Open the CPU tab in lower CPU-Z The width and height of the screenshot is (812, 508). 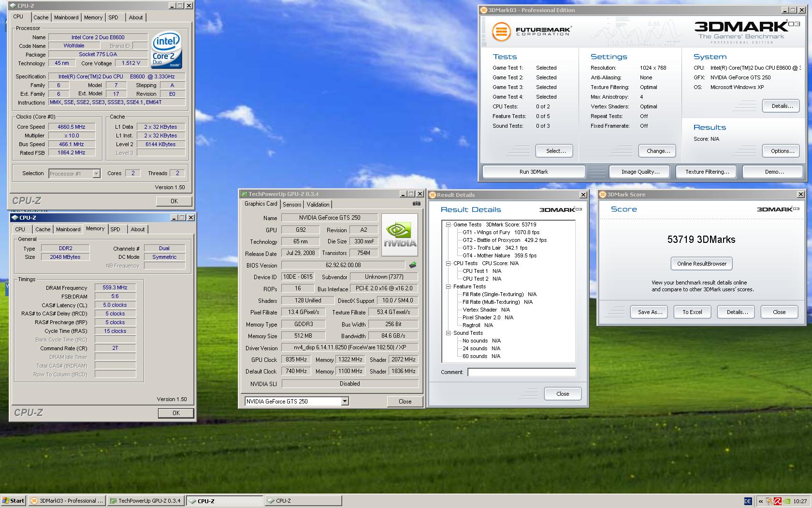point(20,229)
